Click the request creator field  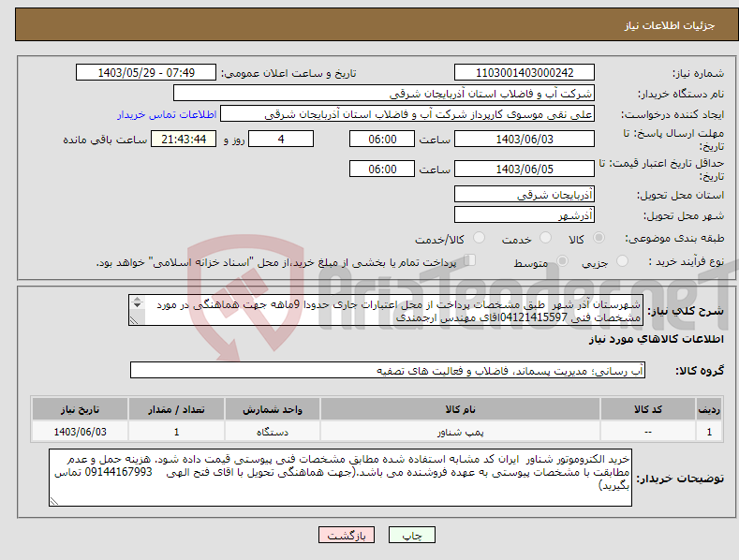(x=407, y=114)
